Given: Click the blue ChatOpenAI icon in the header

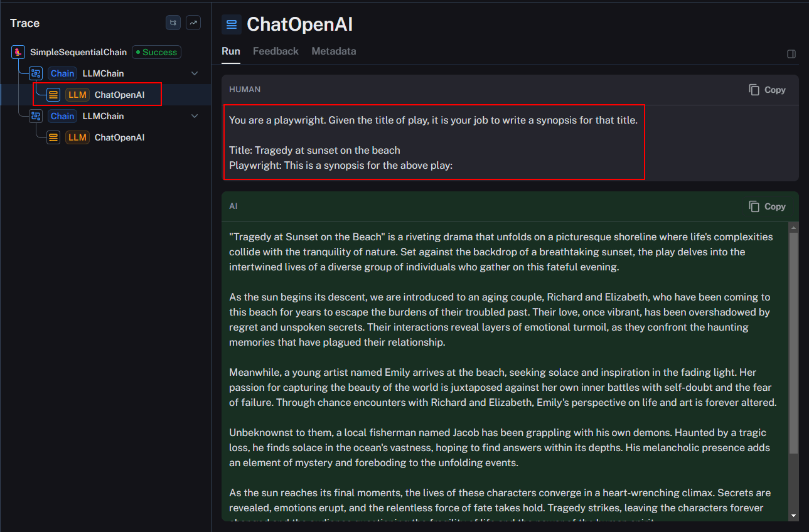Looking at the screenshot, I should 232,24.
